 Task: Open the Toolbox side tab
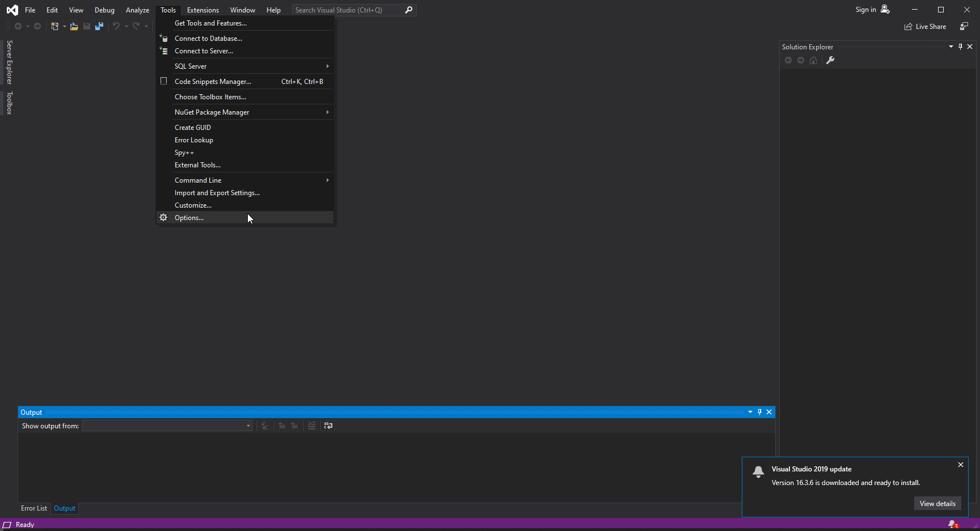pyautogui.click(x=9, y=103)
